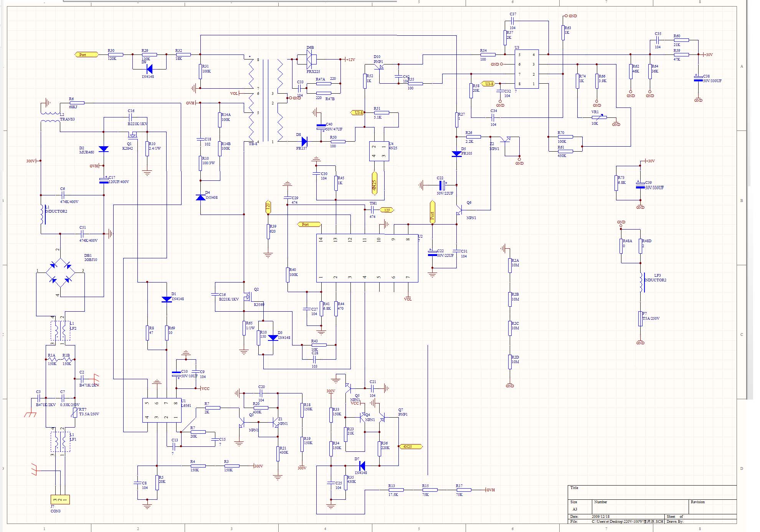The width and height of the screenshot is (760, 532).
Task: Click the LF2 common-mode choke symbol
Action: click(60, 331)
